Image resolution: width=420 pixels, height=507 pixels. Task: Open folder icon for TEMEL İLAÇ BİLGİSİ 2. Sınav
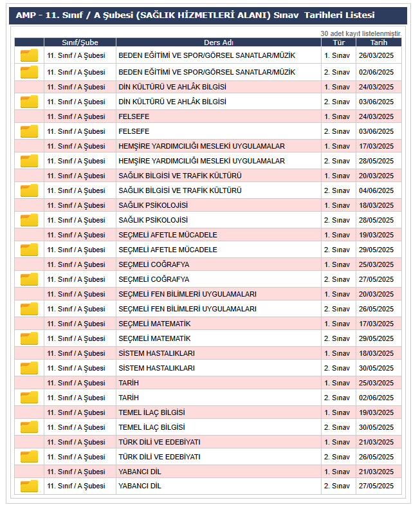[x=29, y=427]
